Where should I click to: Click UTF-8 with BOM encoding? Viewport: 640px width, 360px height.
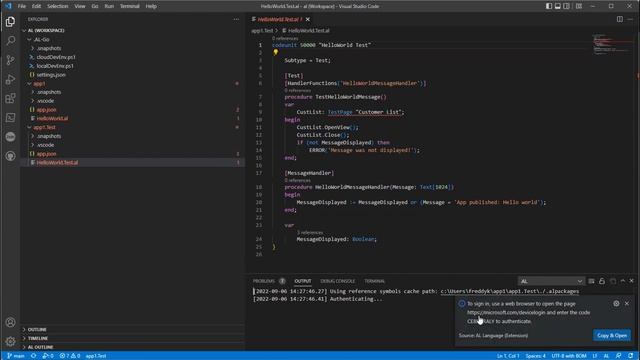[x=569, y=356]
